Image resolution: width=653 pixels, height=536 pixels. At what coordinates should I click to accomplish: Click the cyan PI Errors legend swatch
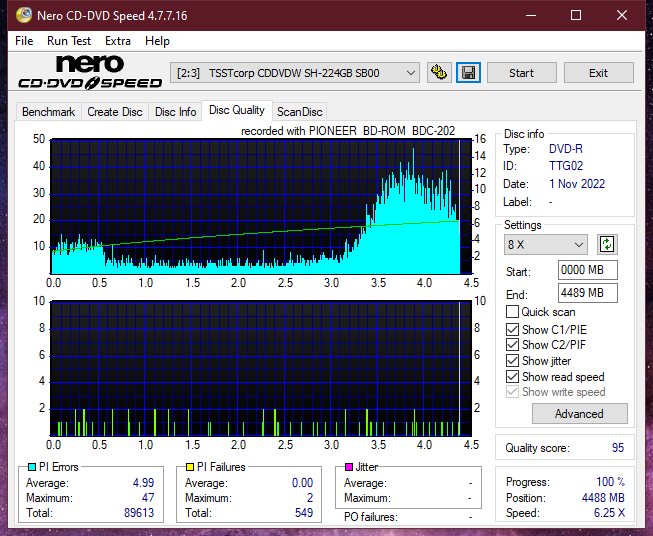click(32, 467)
